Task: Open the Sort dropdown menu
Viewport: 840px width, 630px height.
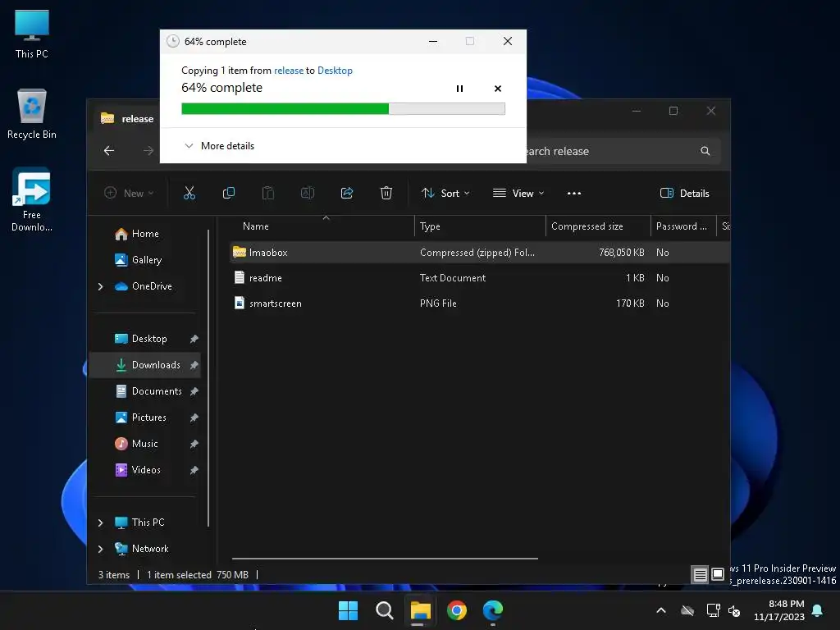Action: (x=445, y=194)
